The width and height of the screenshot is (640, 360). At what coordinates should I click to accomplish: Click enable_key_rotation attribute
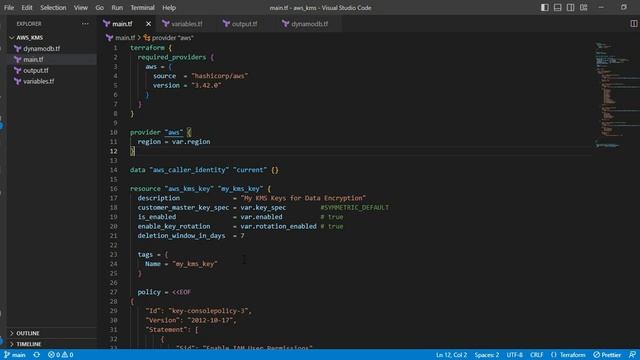click(174, 226)
